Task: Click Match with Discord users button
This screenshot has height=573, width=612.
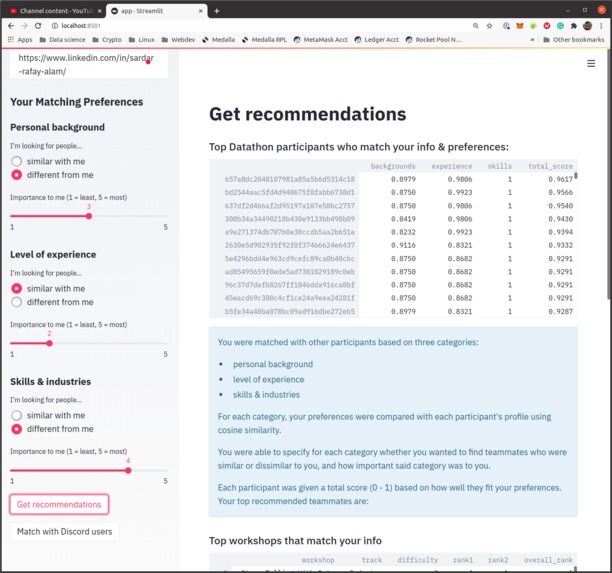Action: [x=64, y=532]
